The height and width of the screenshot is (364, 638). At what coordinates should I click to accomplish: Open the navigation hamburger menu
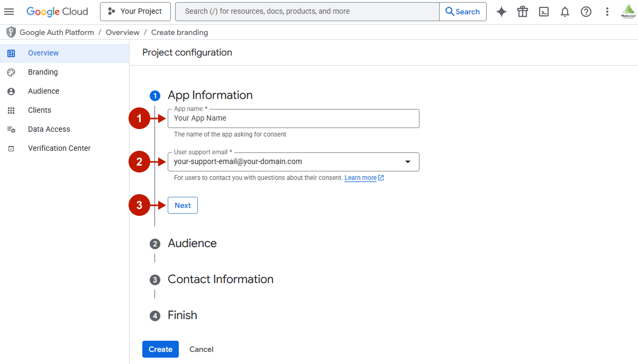[x=9, y=11]
